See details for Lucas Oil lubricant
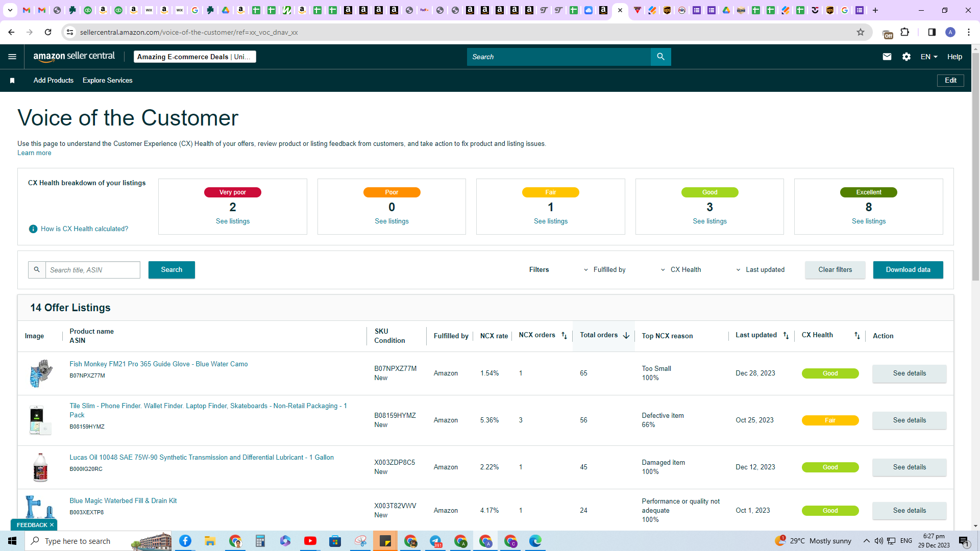The image size is (980, 551). coord(909,467)
